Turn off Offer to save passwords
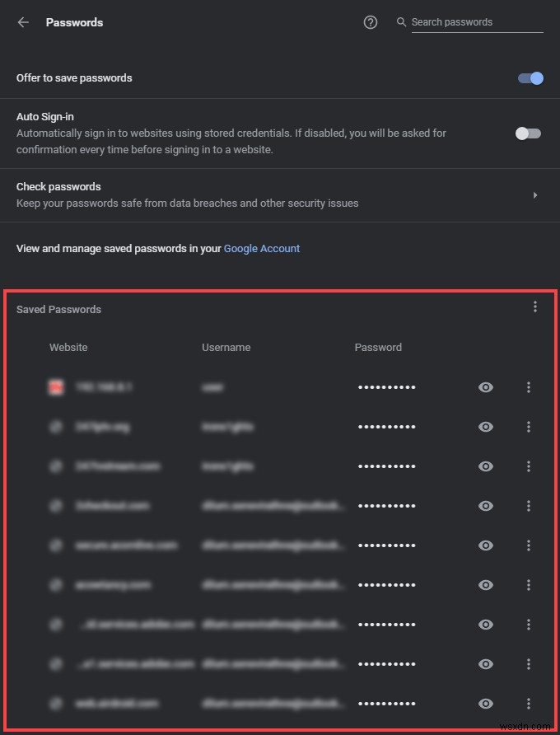The image size is (560, 735). point(530,78)
